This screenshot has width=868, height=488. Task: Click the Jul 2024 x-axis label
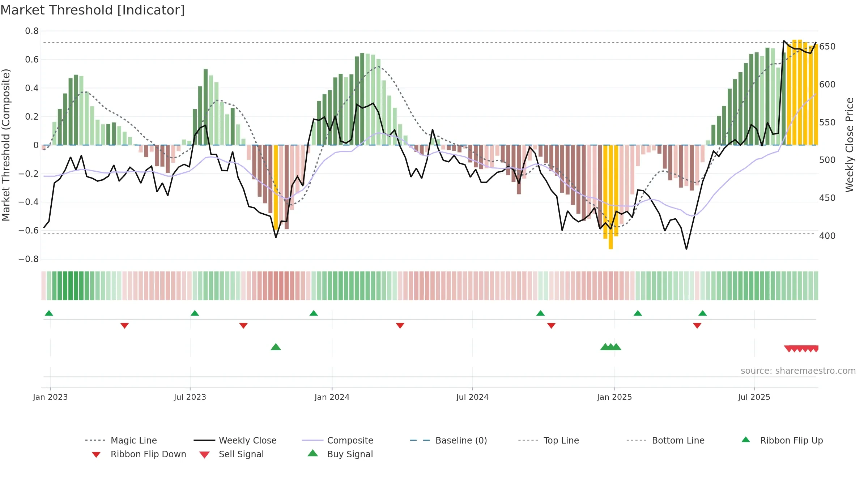click(x=472, y=397)
